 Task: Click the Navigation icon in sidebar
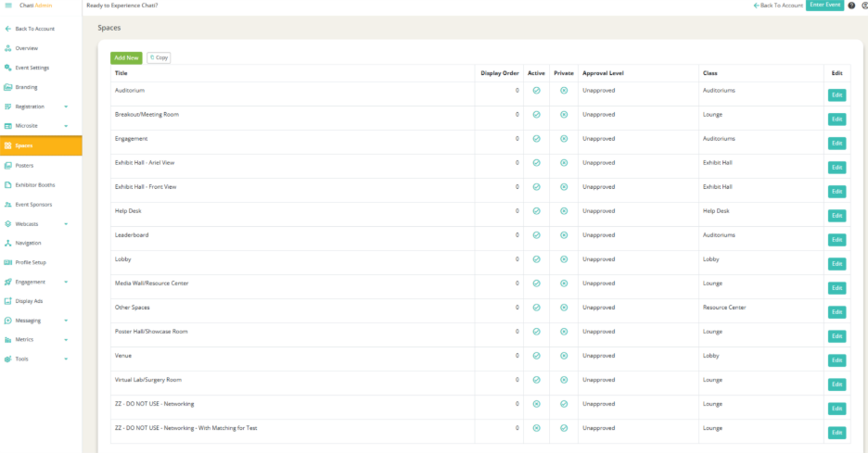[x=8, y=243]
